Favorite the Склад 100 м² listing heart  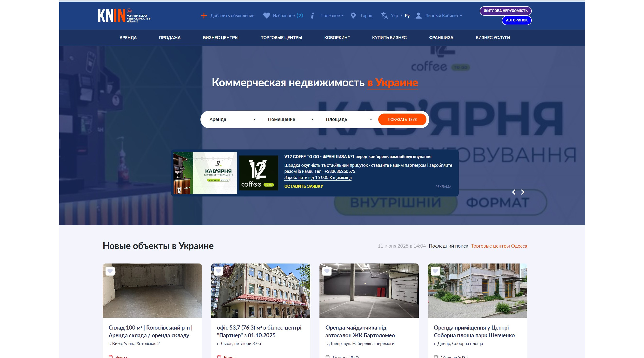[110, 271]
